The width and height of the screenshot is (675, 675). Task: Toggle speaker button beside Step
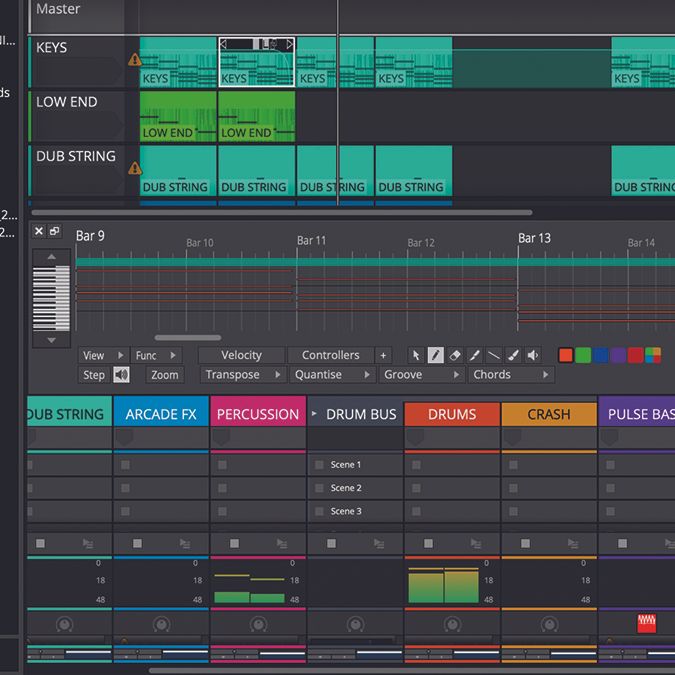(121, 375)
